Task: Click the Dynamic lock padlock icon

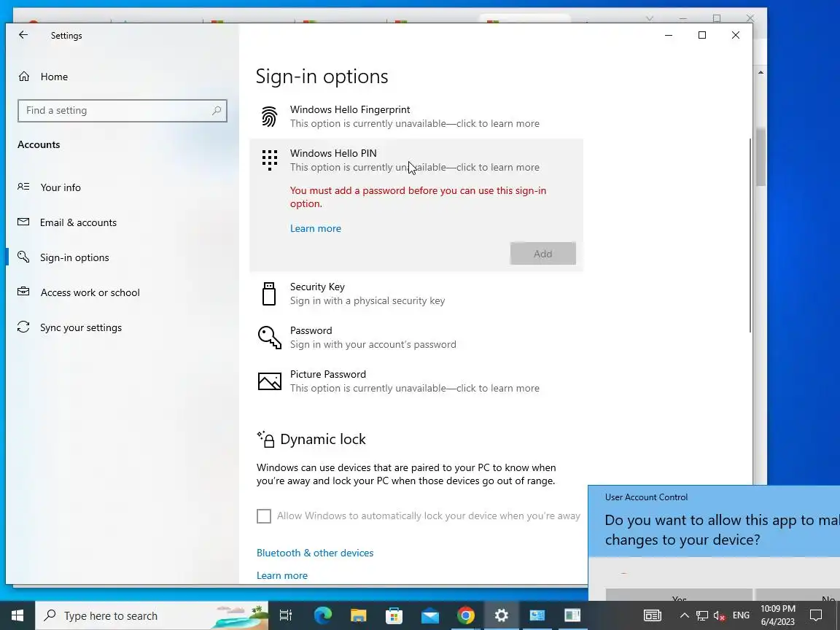Action: tap(265, 439)
